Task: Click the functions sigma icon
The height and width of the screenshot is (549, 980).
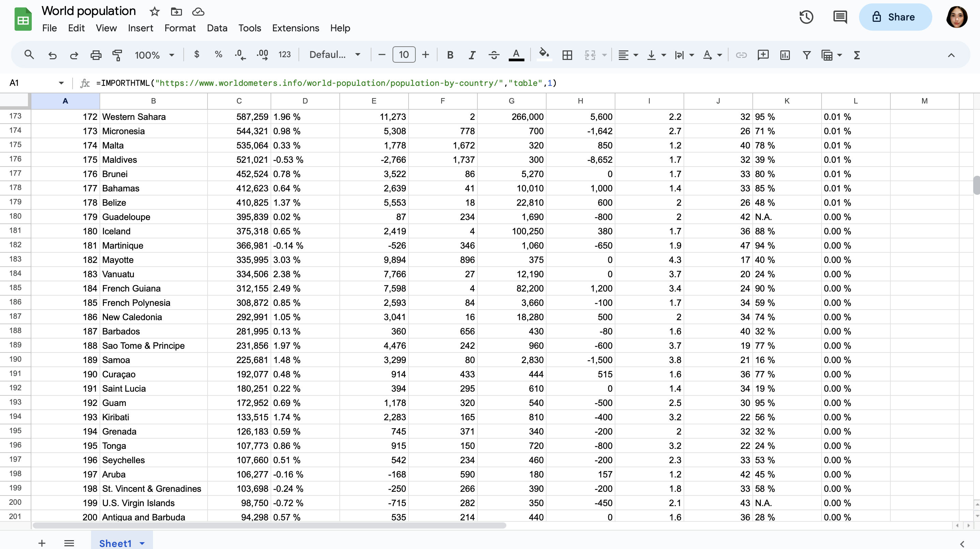Action: [x=857, y=55]
